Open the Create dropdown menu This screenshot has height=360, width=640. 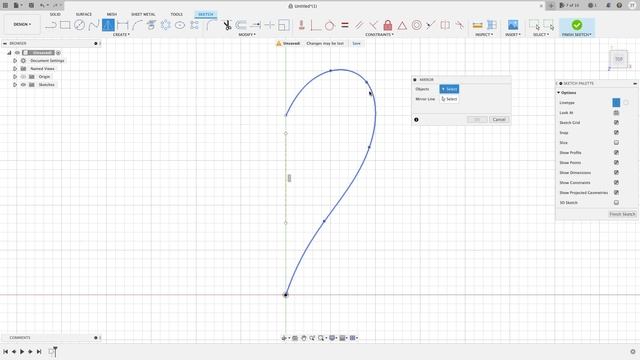coord(121,35)
